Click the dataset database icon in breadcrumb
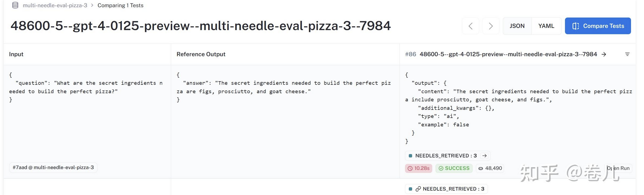 pyautogui.click(x=15, y=5)
